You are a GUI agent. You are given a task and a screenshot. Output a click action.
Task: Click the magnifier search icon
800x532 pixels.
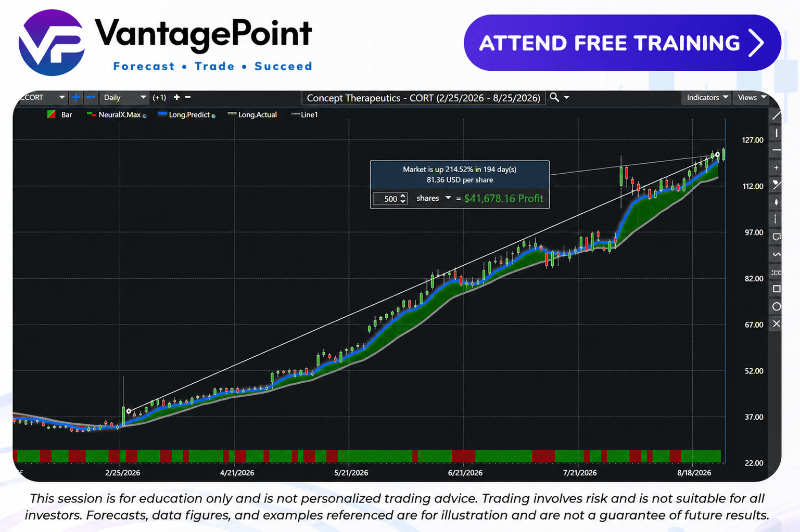point(554,97)
